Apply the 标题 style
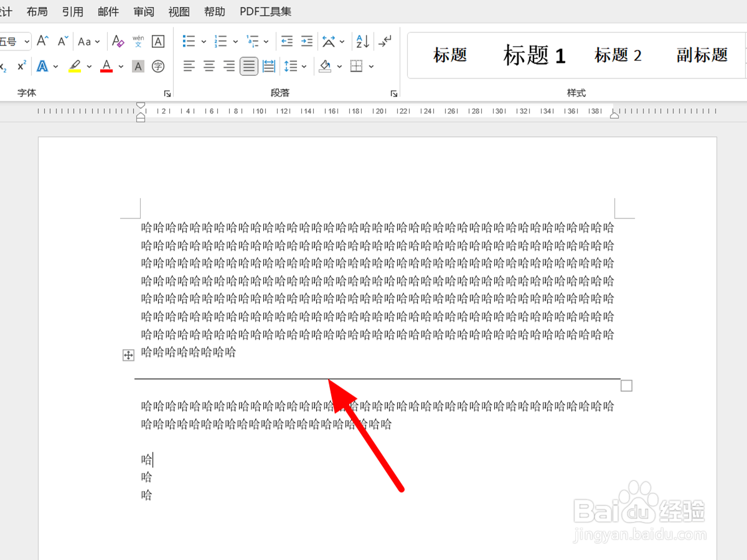The width and height of the screenshot is (747, 560). [450, 55]
